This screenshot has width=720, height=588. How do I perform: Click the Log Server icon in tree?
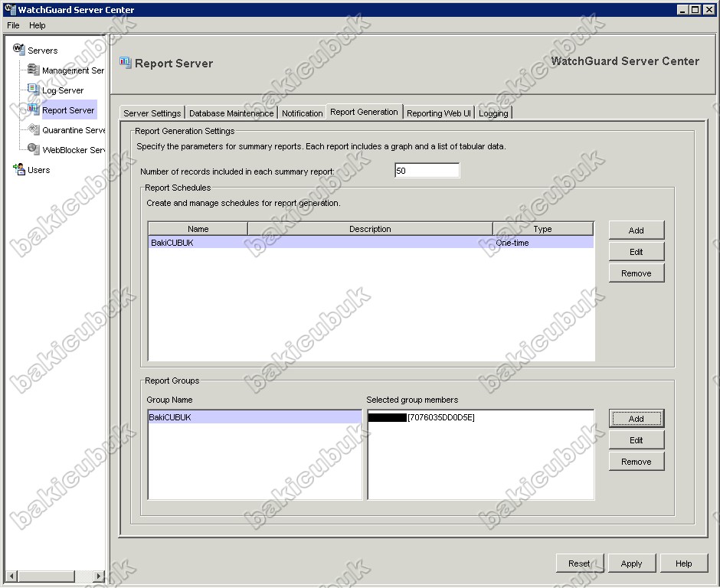click(x=33, y=89)
